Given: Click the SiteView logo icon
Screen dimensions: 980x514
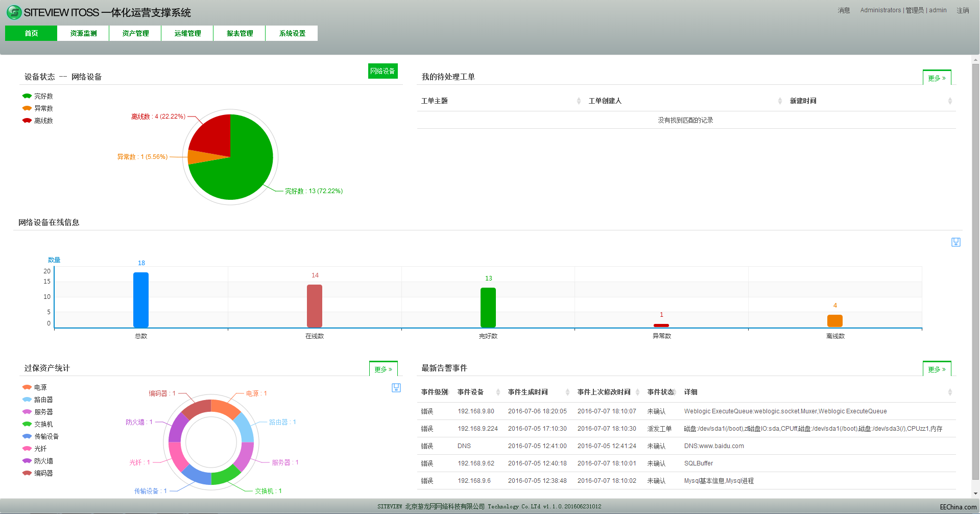Looking at the screenshot, I should (14, 12).
